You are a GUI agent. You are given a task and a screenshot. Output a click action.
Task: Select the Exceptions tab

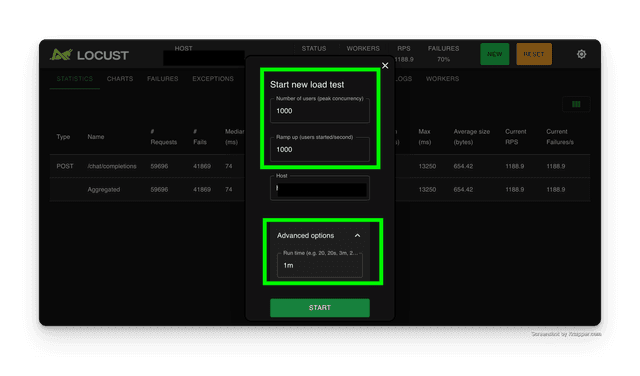[213, 79]
